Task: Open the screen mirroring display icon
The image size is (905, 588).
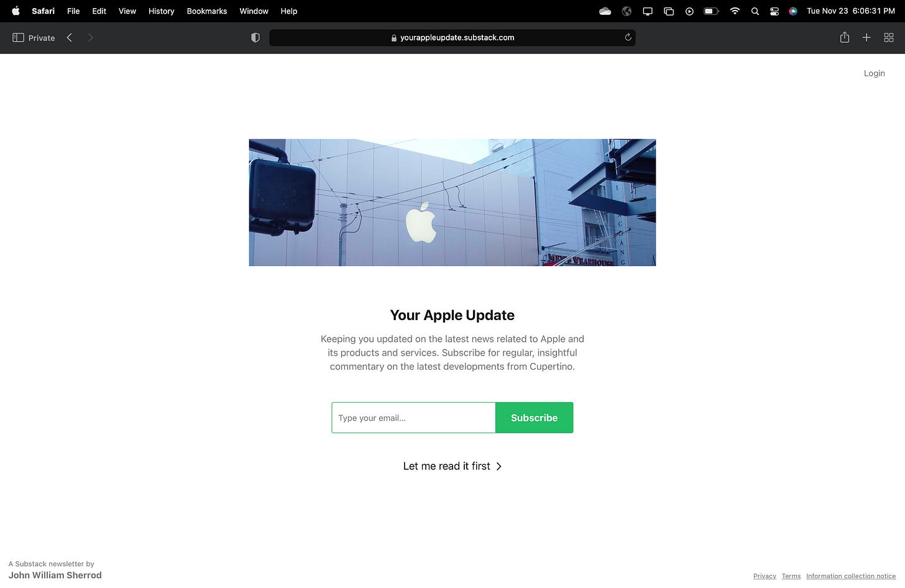Action: pos(648,11)
